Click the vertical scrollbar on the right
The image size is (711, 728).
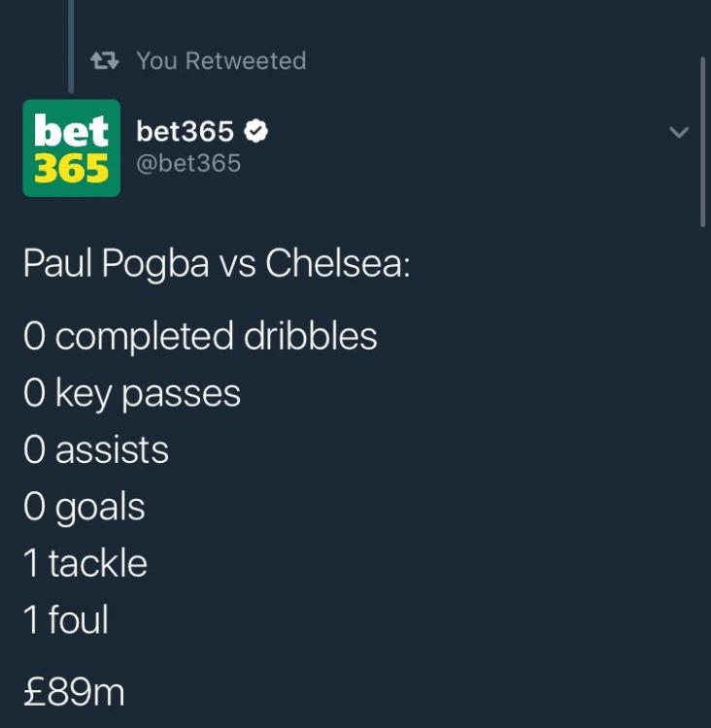pos(702,141)
